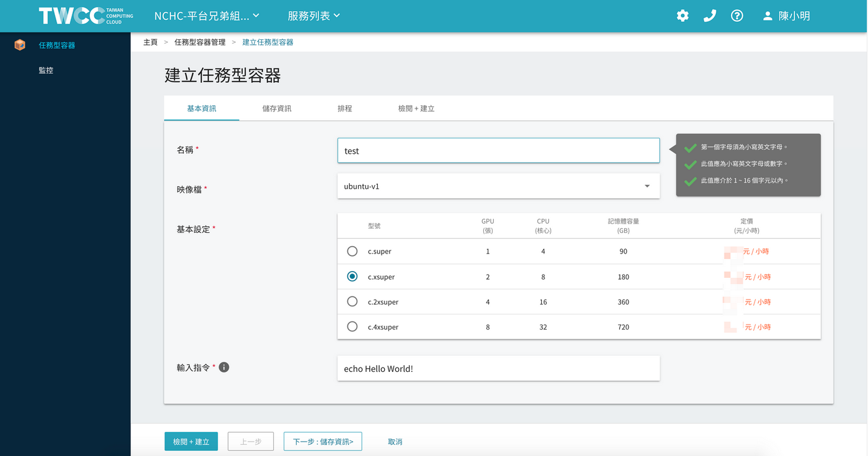Click the 建立任務型容器 page heading

point(223,75)
